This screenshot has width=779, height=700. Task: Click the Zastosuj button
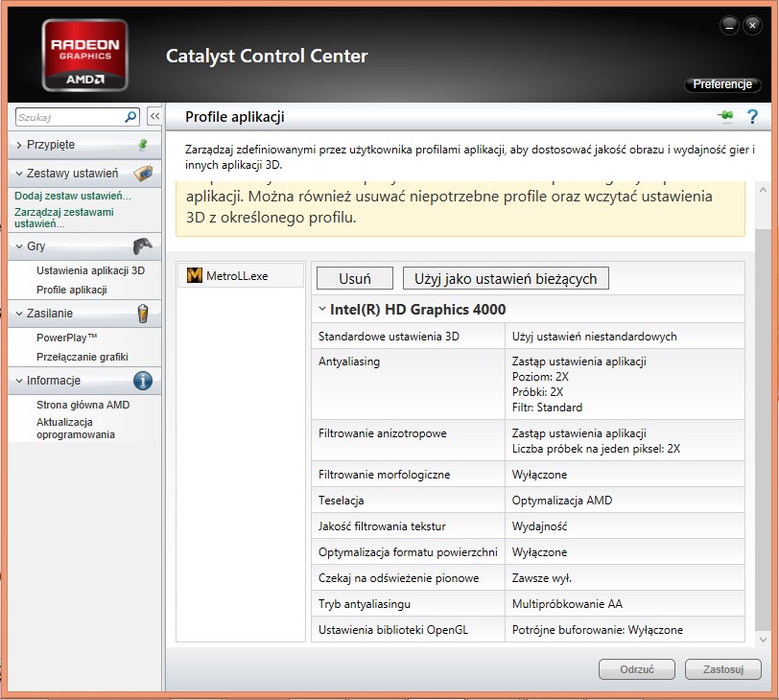click(x=722, y=669)
